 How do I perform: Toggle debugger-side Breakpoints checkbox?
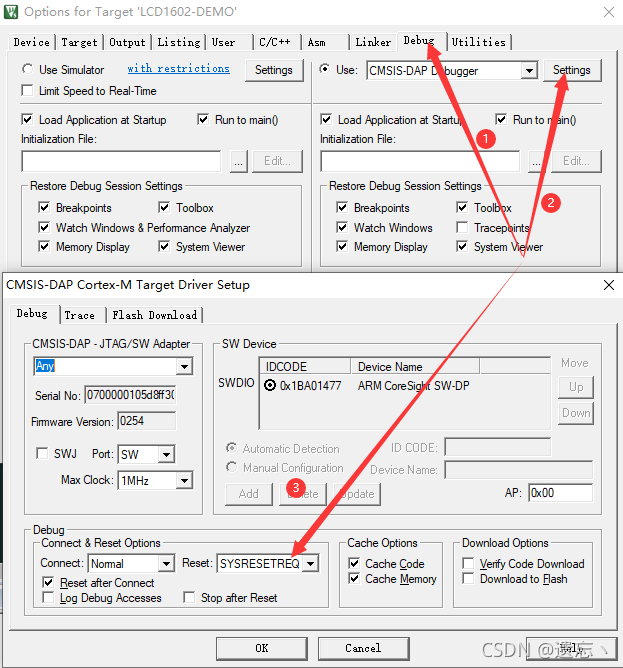click(342, 207)
